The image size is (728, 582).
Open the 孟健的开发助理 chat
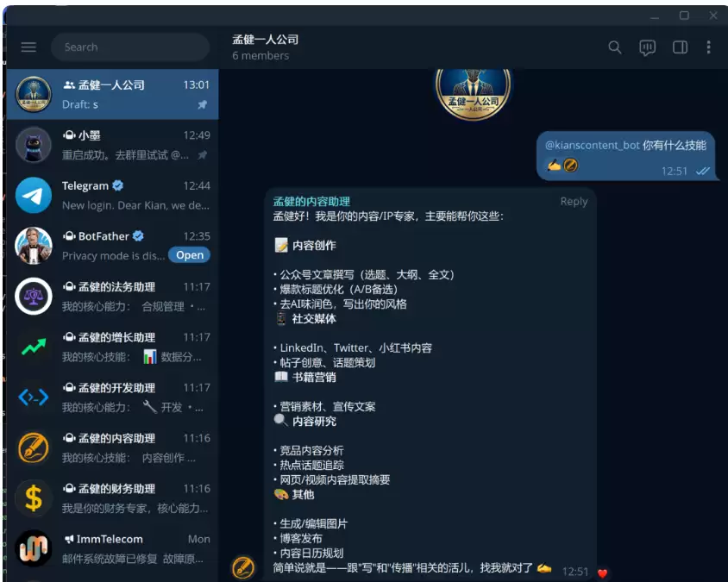point(112,397)
